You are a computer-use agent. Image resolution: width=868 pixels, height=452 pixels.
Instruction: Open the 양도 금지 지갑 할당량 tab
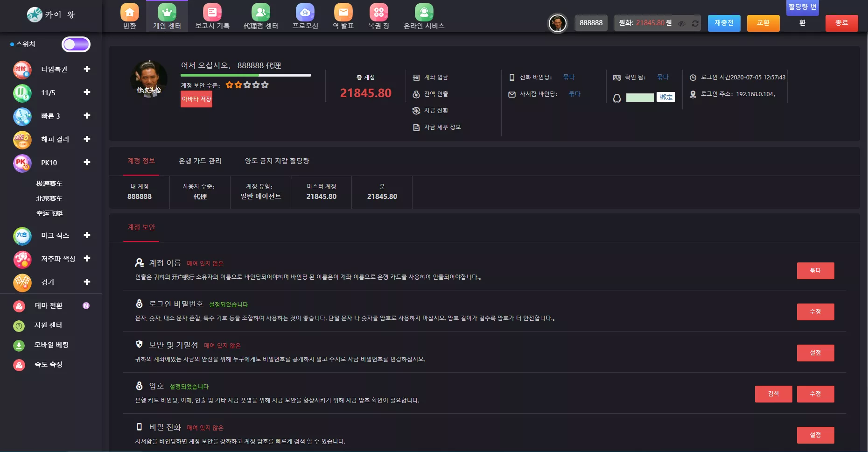(x=277, y=161)
